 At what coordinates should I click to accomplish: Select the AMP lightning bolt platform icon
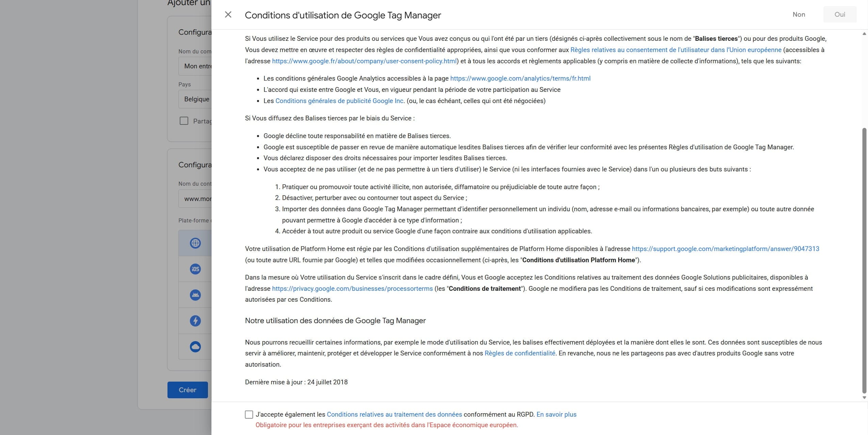[195, 321]
